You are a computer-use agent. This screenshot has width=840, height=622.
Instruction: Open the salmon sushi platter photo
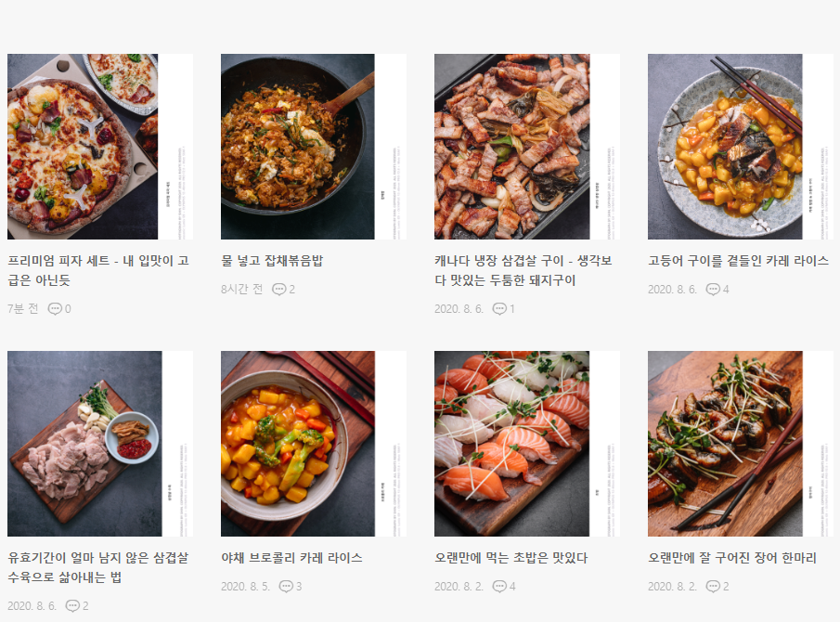tap(527, 444)
